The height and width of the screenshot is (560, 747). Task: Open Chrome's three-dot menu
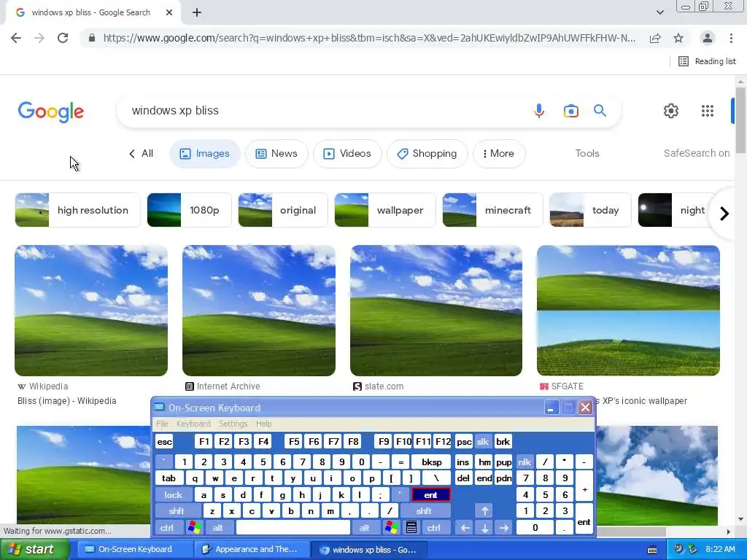[x=731, y=38]
